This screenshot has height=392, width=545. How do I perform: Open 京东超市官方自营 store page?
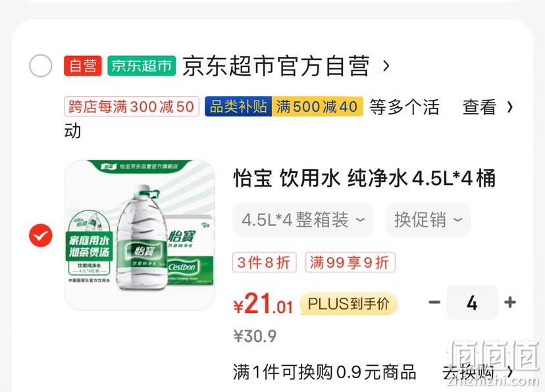276,66
